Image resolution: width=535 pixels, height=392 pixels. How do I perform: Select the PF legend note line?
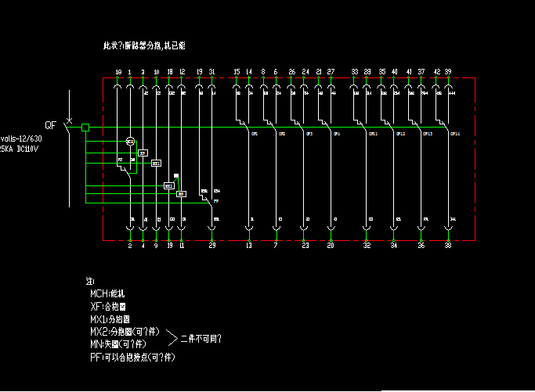(x=132, y=358)
